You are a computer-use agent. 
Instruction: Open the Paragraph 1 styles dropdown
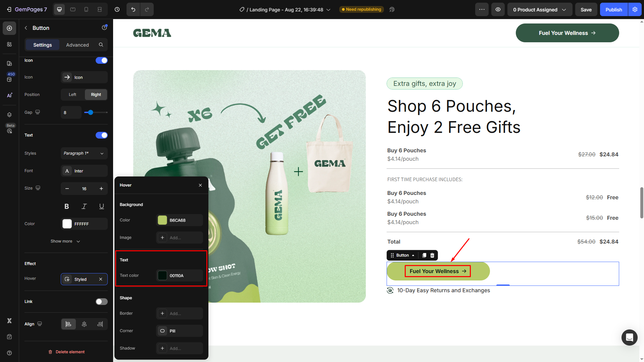(84, 153)
